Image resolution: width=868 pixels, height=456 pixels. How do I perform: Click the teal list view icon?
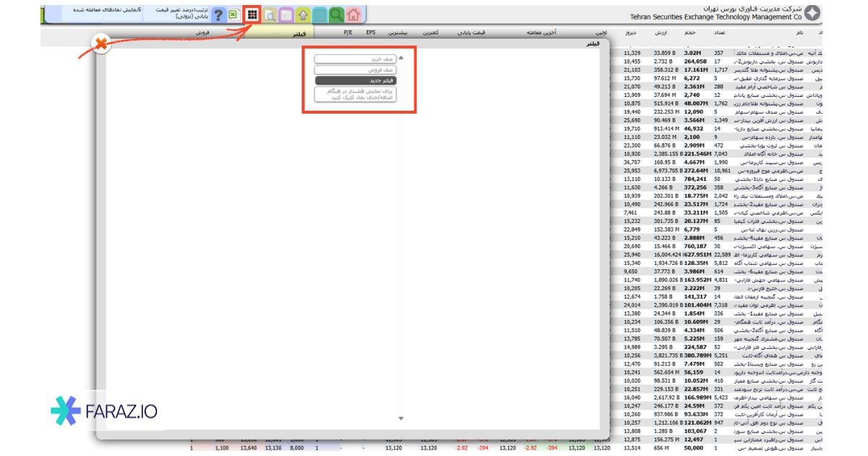coord(319,14)
